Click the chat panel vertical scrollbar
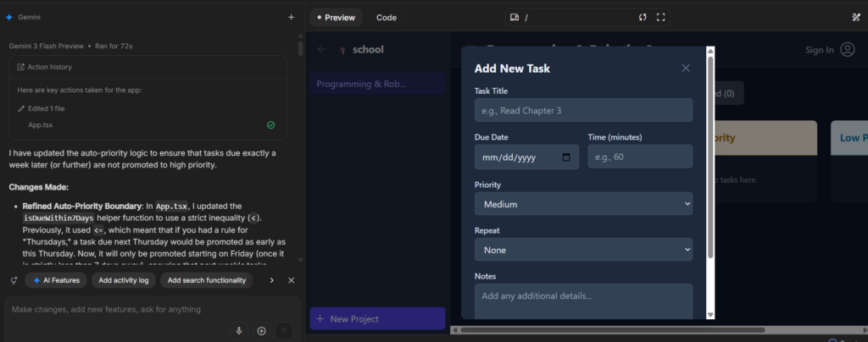The image size is (868, 342). pos(301,48)
